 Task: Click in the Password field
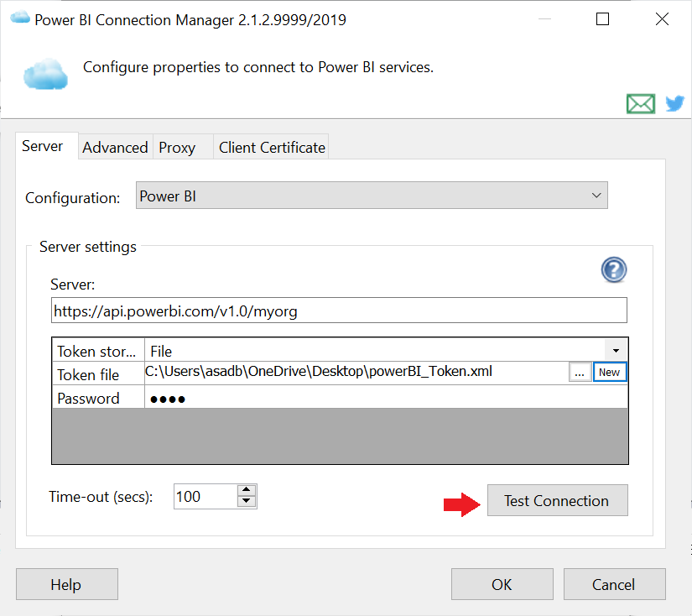(x=386, y=398)
